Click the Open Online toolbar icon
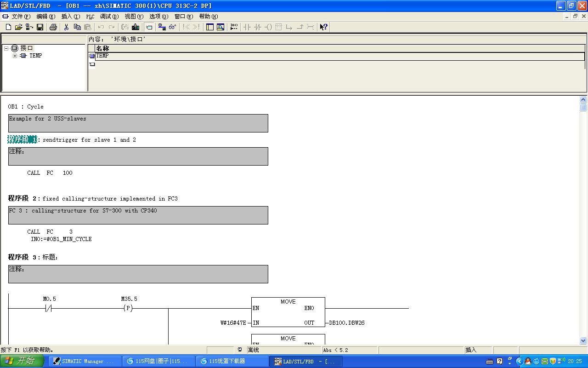 (29, 27)
